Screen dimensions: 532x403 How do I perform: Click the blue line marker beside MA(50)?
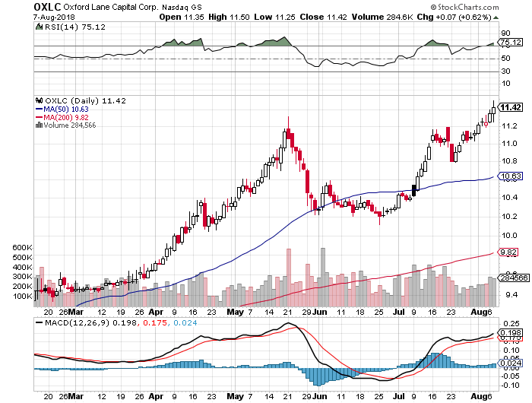coord(40,109)
